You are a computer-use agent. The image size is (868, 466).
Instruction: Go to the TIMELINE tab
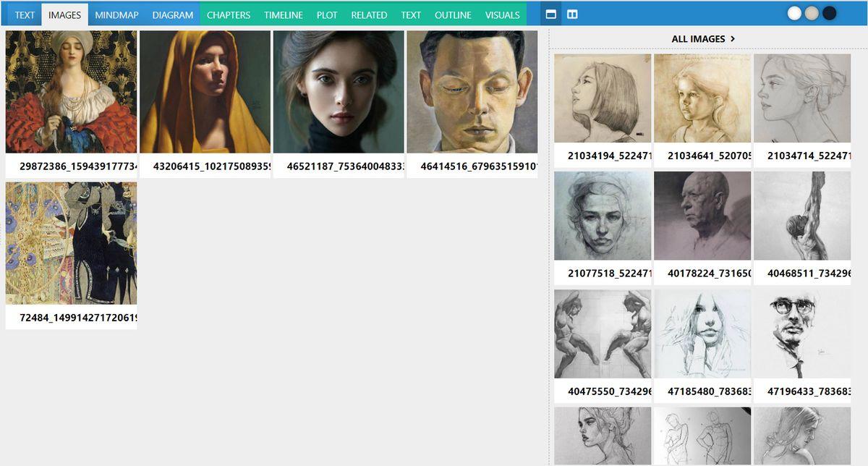pyautogui.click(x=284, y=14)
